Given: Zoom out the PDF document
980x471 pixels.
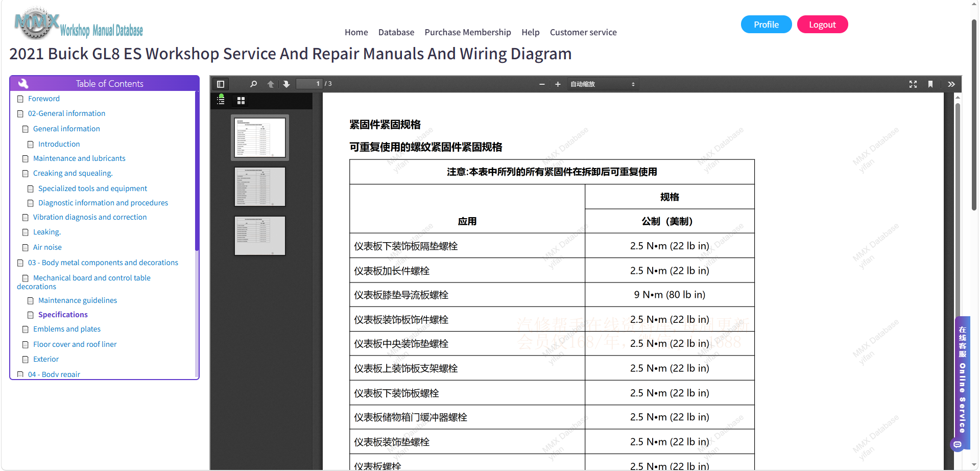Looking at the screenshot, I should point(542,84).
